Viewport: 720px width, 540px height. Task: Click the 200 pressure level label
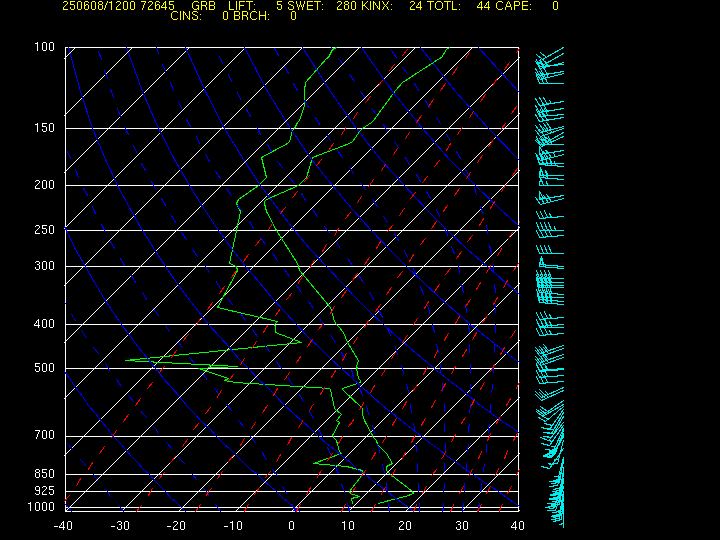click(45, 185)
